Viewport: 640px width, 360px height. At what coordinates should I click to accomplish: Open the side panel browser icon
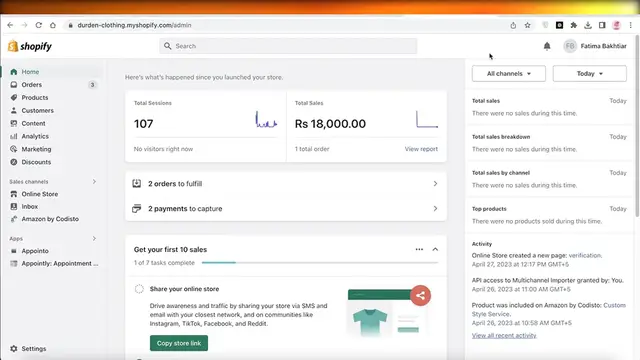[x=602, y=25]
